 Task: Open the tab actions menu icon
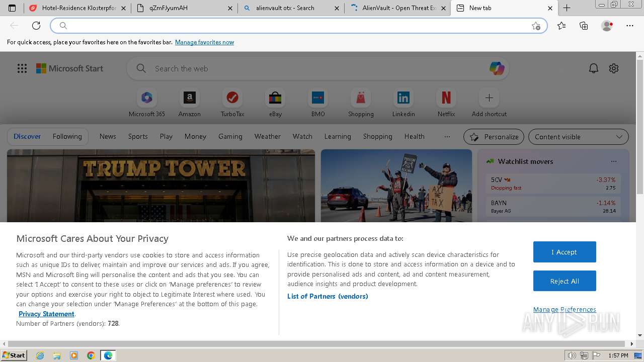pyautogui.click(x=12, y=8)
